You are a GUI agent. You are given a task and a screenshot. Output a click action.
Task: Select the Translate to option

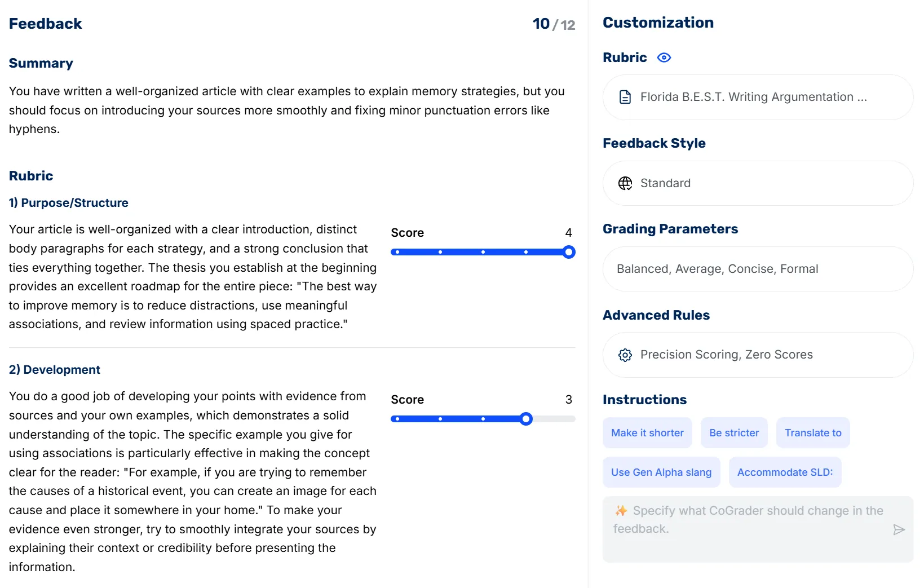pos(812,432)
